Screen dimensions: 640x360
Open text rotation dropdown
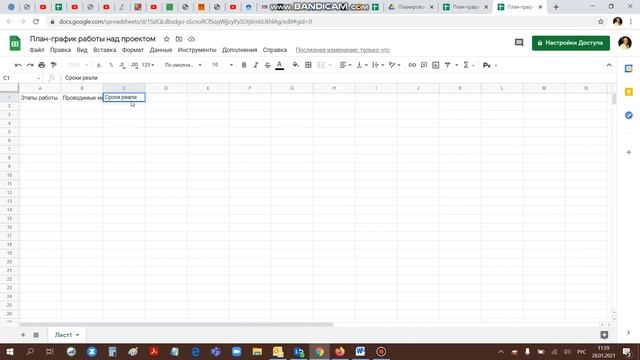pos(394,65)
